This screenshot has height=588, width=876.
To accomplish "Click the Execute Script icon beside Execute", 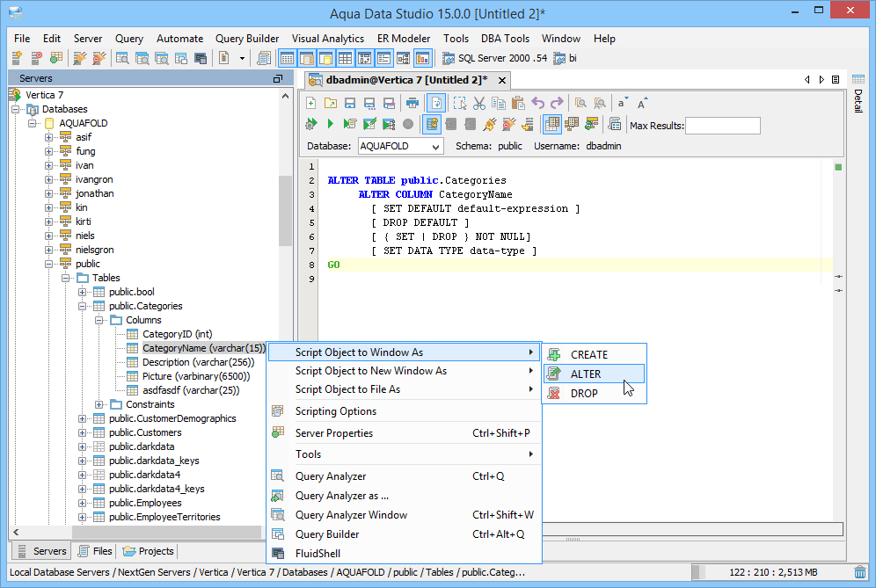I will [350, 124].
